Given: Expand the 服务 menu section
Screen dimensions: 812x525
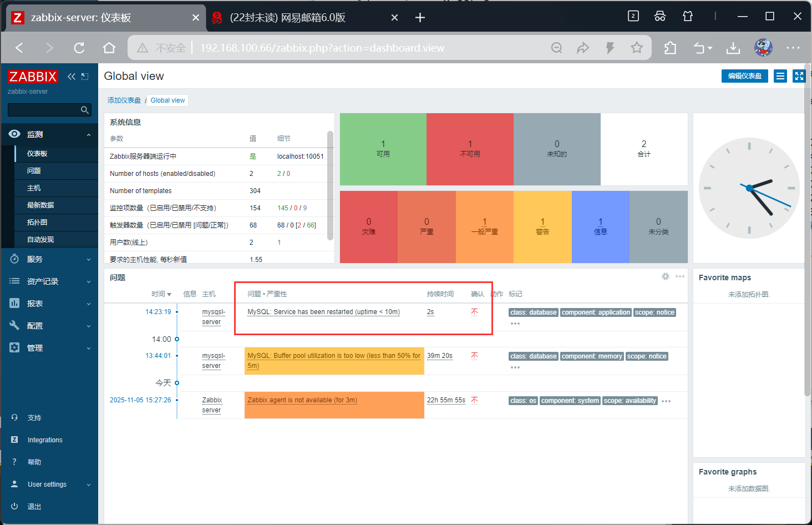Looking at the screenshot, I should coord(50,259).
